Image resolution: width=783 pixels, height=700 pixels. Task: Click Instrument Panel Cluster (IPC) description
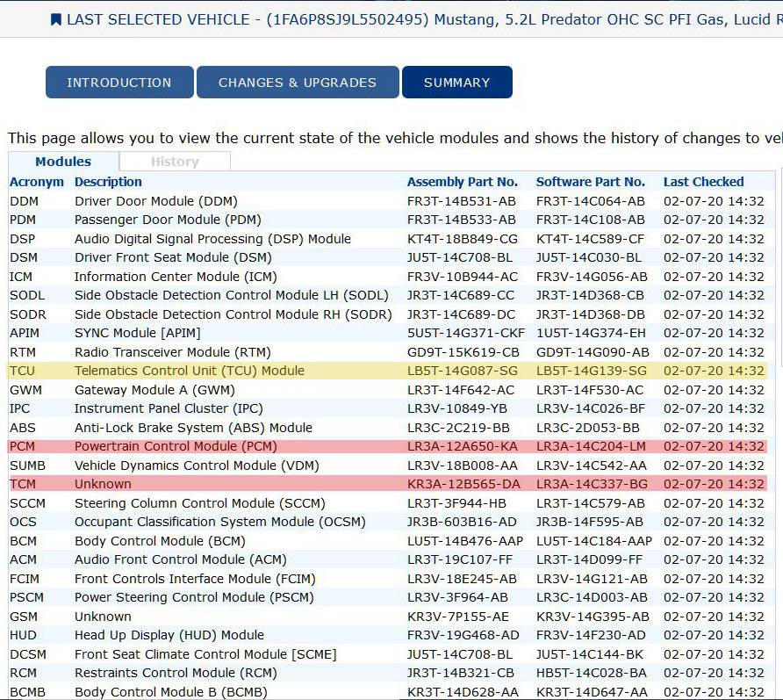[x=169, y=408]
